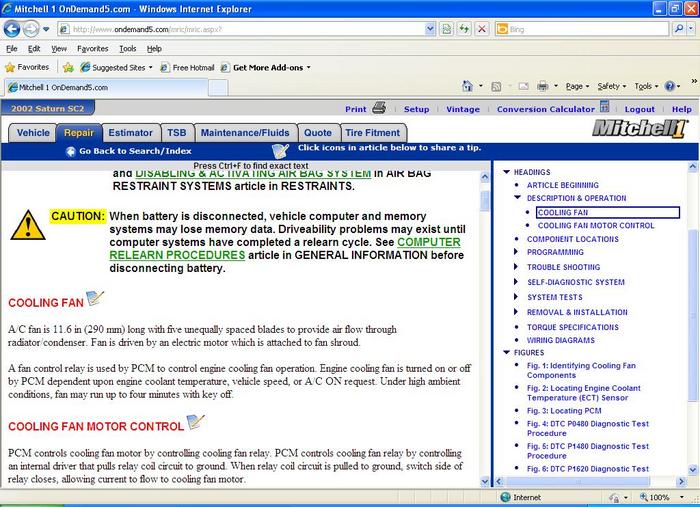This screenshot has height=507, width=700.
Task: Click the Logout link
Action: click(x=639, y=109)
